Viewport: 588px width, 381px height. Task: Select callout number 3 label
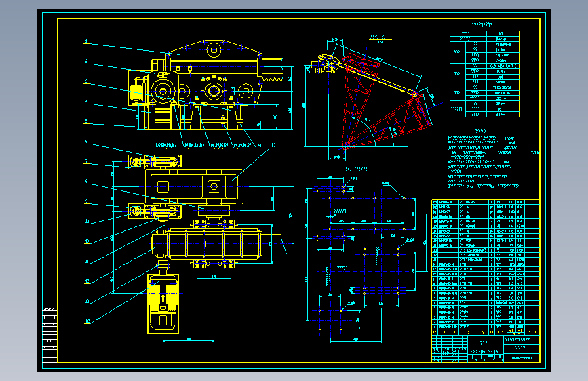[86, 81]
